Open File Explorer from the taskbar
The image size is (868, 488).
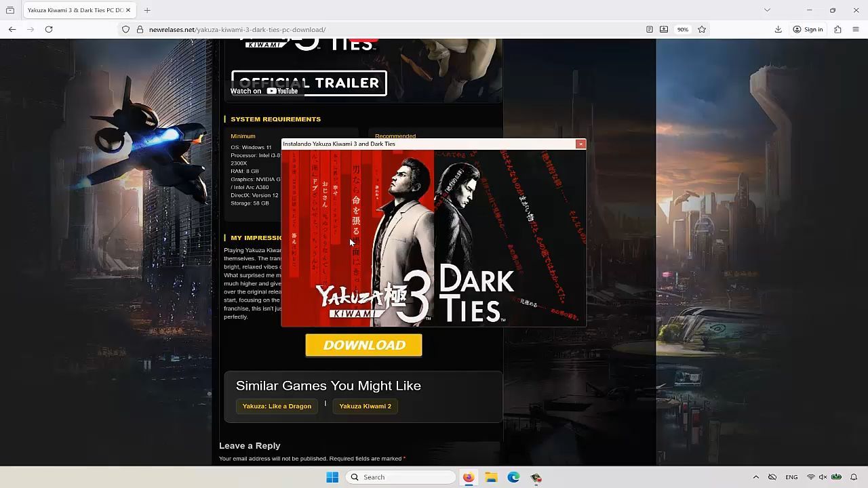[491, 477]
